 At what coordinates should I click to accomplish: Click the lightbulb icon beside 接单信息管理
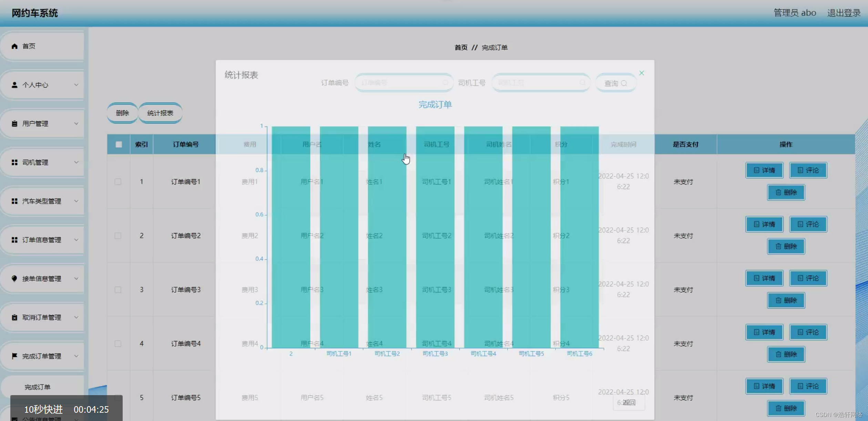14,279
